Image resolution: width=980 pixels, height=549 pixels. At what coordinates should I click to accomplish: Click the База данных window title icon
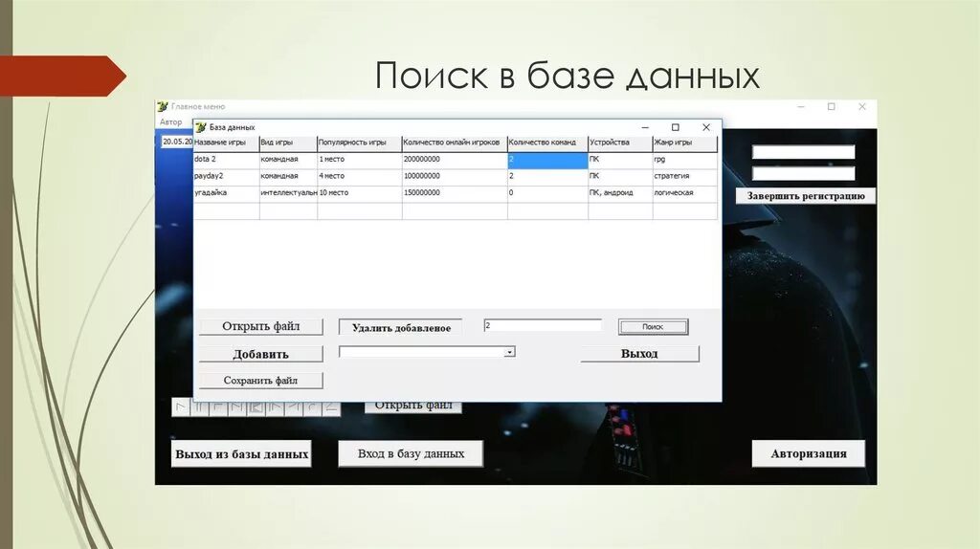pyautogui.click(x=201, y=127)
